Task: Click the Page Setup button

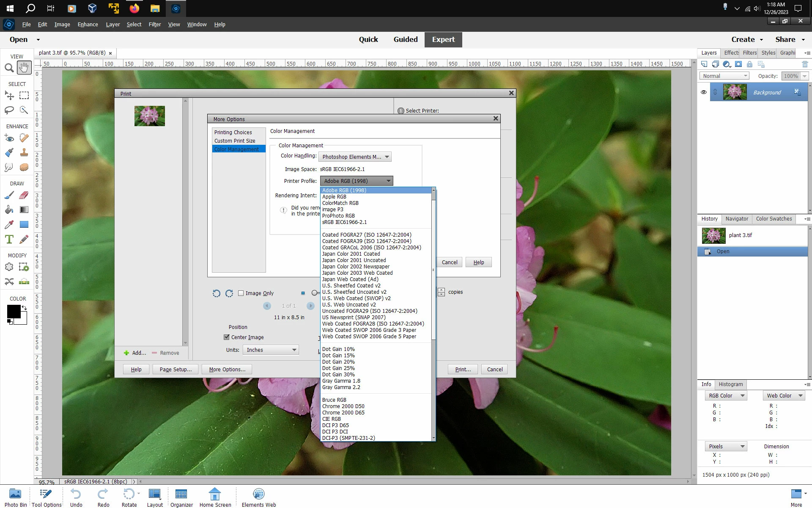Action: click(x=176, y=370)
